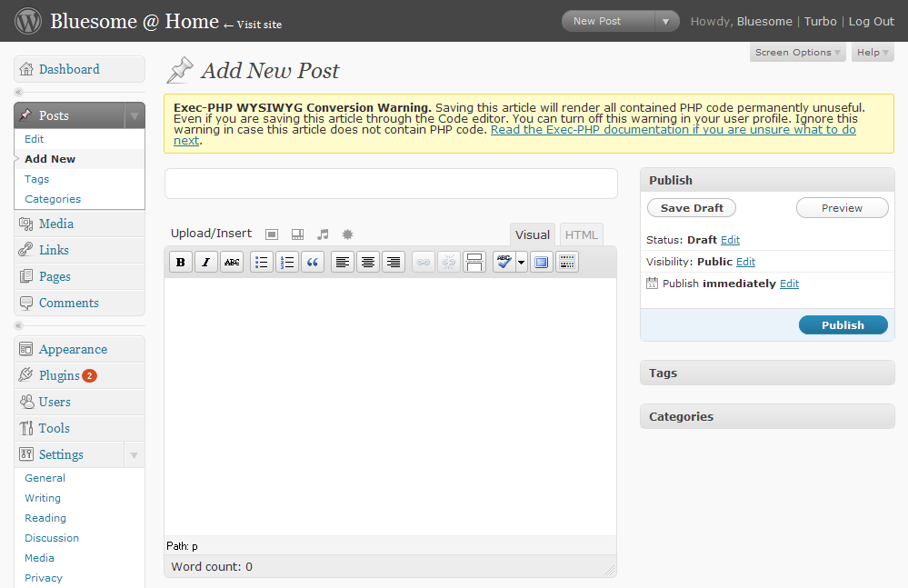The height and width of the screenshot is (588, 908).
Task: Open Categories under the Posts menu
Action: [53, 199]
